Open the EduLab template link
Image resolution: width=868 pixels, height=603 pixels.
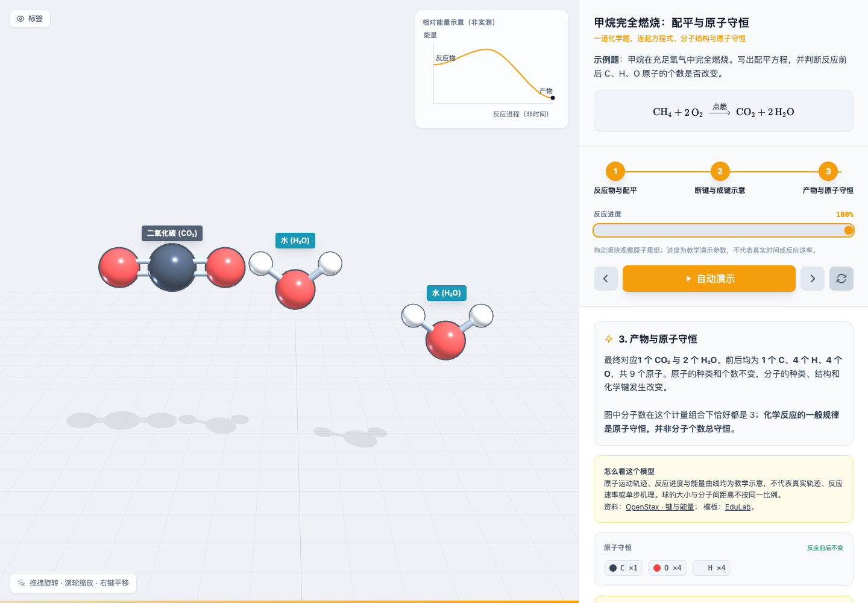(738, 507)
